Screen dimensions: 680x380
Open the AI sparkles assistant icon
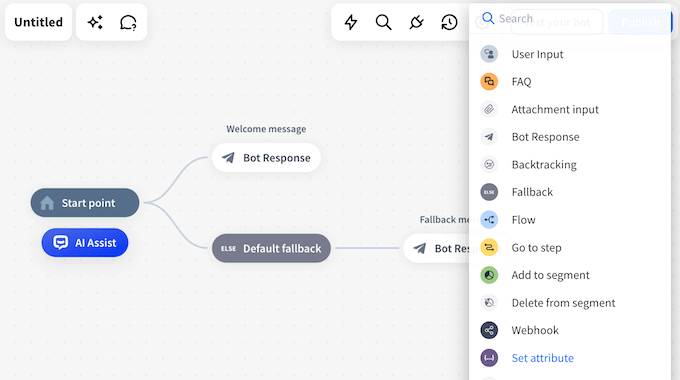click(95, 22)
